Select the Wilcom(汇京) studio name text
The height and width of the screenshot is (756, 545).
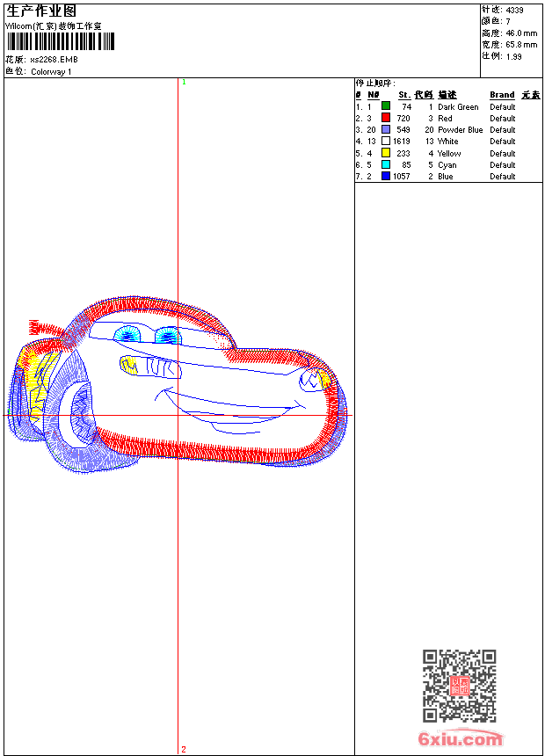pyautogui.click(x=54, y=26)
